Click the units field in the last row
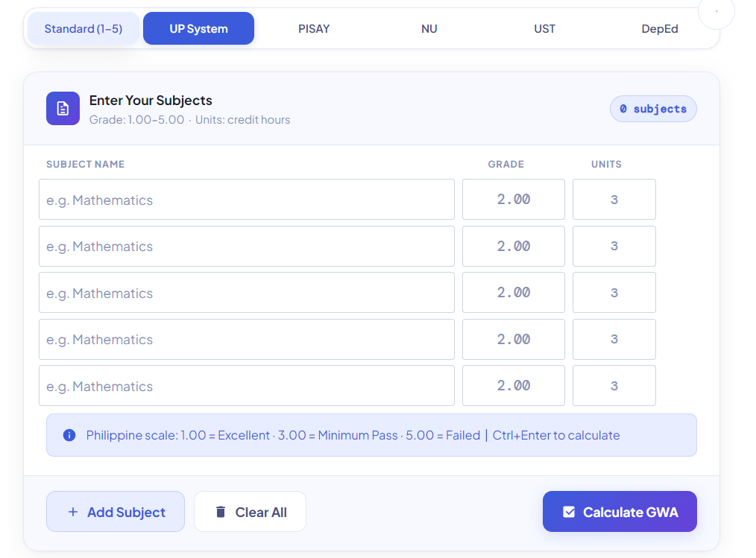This screenshot has width=756, height=558. tap(614, 385)
